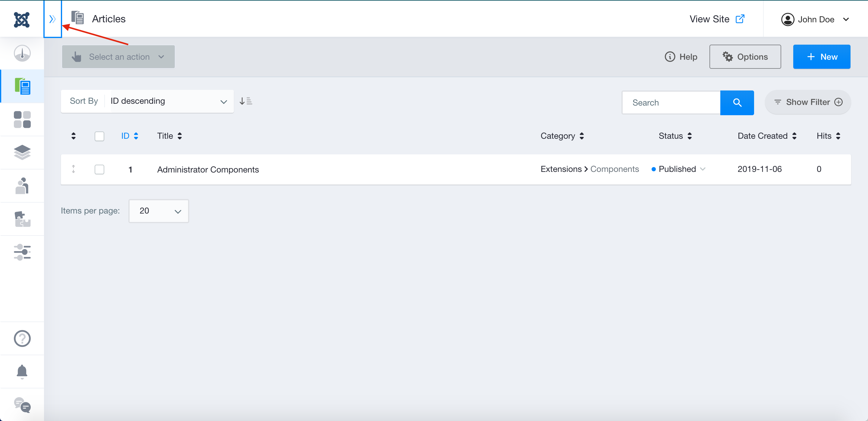Check the select-all checkbox in table header
868x421 pixels.
coord(99,136)
